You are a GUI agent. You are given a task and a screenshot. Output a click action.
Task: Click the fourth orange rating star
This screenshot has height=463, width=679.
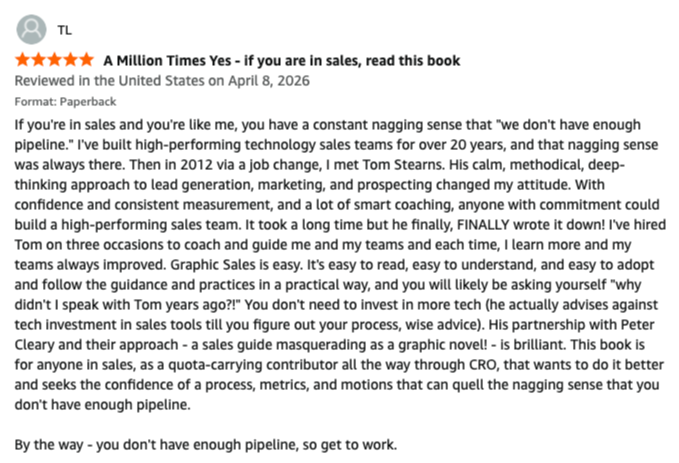(71, 60)
